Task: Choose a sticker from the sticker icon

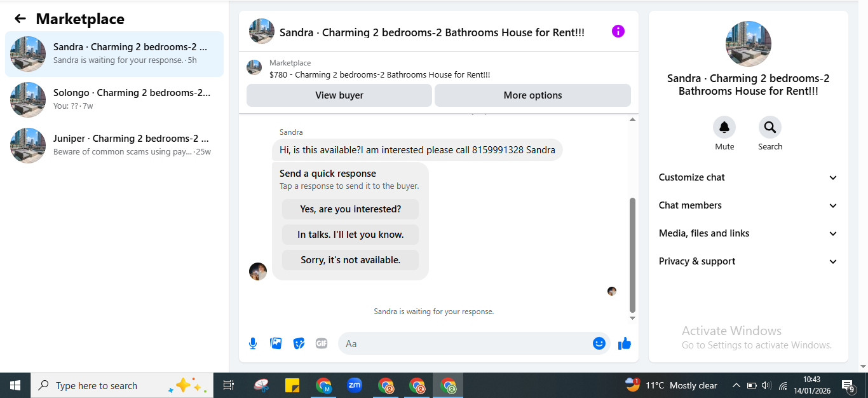Action: coord(299,343)
